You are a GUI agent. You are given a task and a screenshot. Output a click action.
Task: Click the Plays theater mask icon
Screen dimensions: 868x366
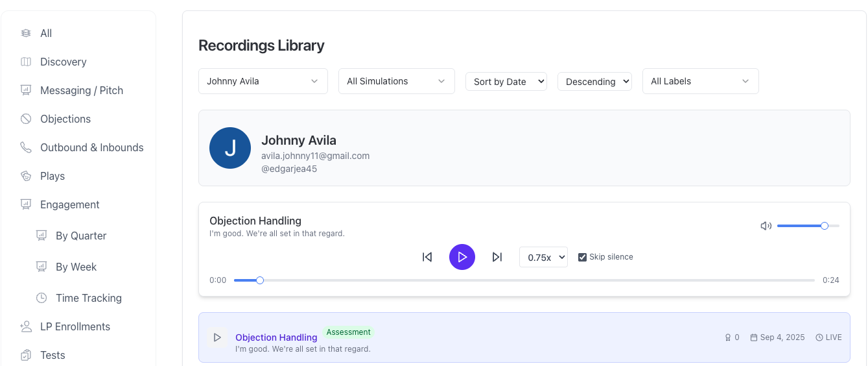26,176
